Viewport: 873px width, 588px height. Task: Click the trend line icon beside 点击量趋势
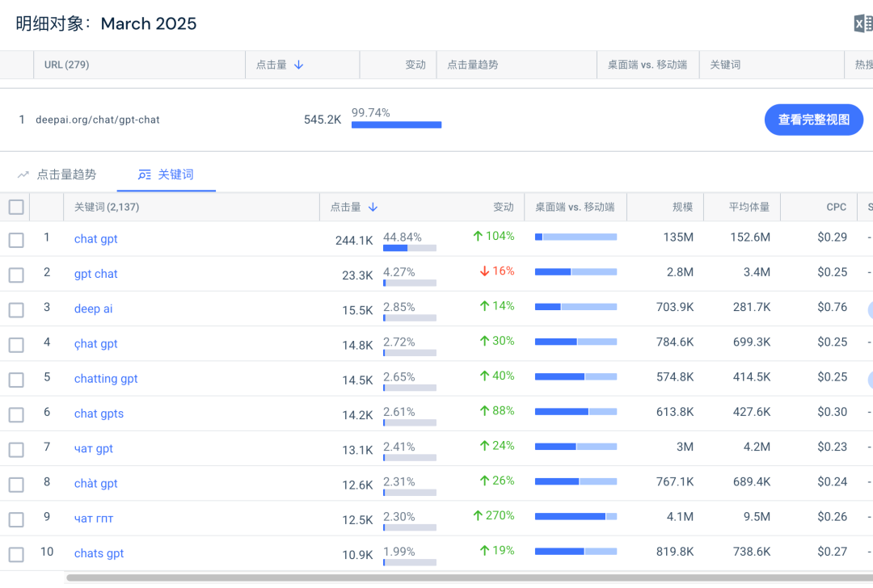click(x=23, y=174)
